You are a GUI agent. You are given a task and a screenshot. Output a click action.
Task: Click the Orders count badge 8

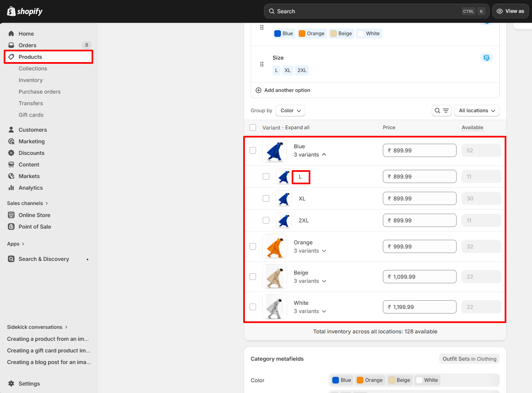tap(87, 45)
